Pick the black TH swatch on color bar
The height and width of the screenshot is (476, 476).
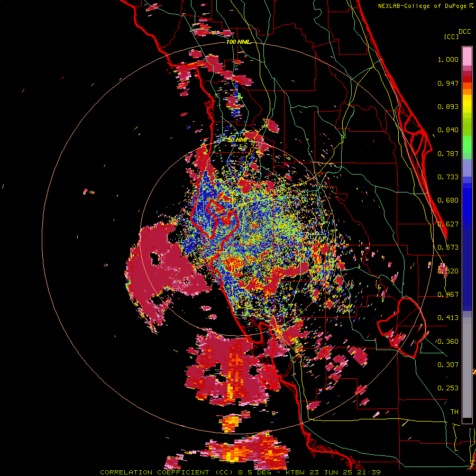467,420
